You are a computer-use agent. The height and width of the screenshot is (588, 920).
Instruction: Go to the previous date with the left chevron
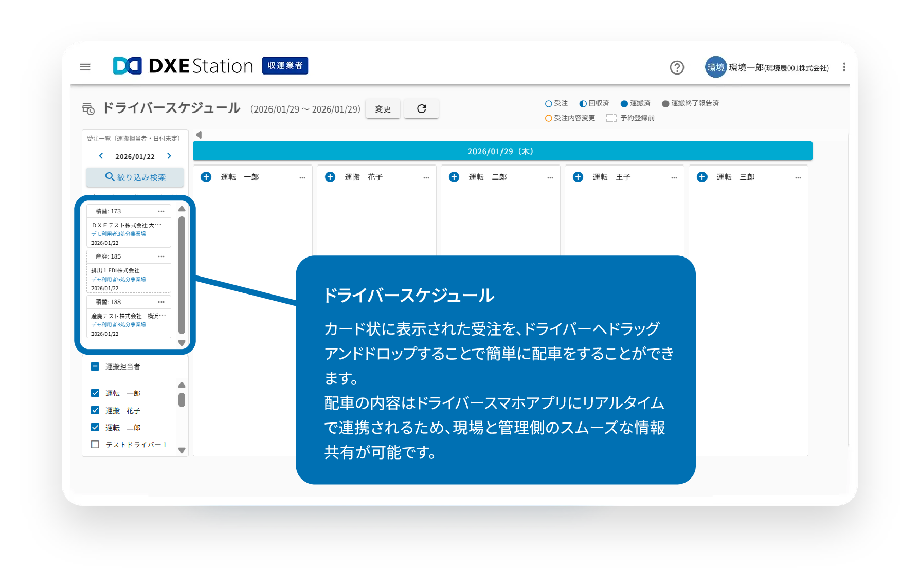tap(100, 156)
